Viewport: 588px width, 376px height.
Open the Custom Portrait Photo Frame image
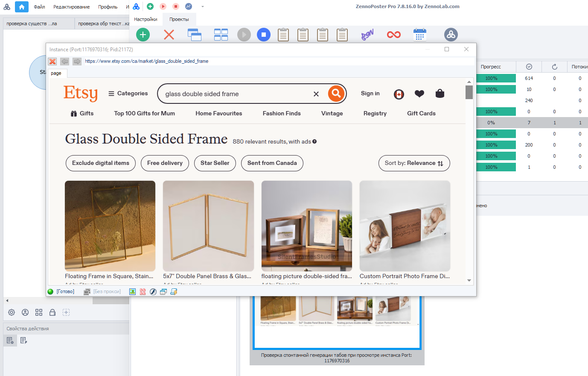(x=405, y=226)
